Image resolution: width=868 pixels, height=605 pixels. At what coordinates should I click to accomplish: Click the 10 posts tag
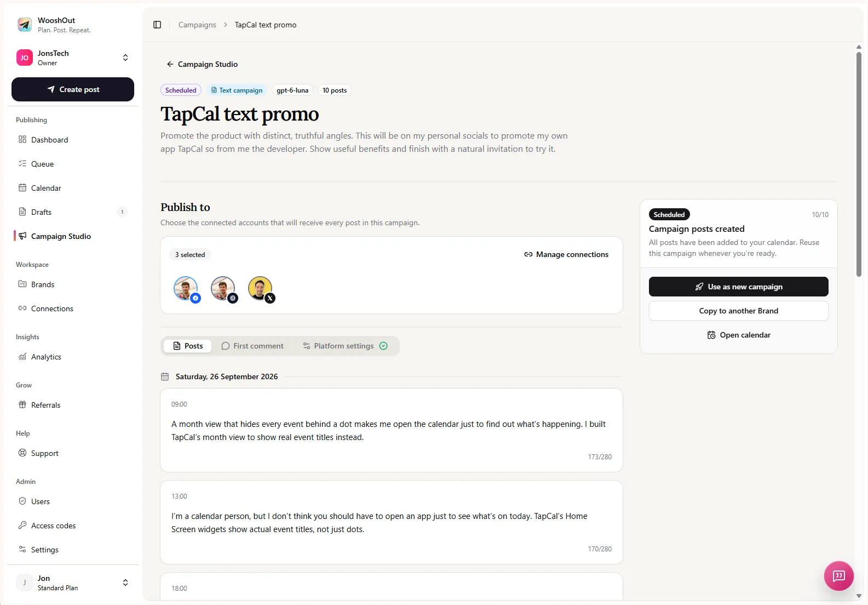coord(335,90)
